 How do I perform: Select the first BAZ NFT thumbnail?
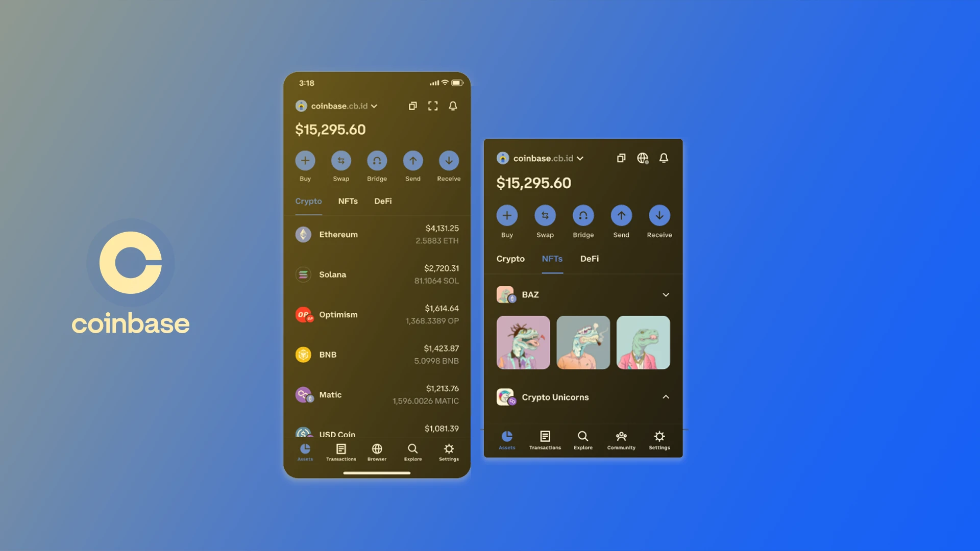(x=523, y=342)
